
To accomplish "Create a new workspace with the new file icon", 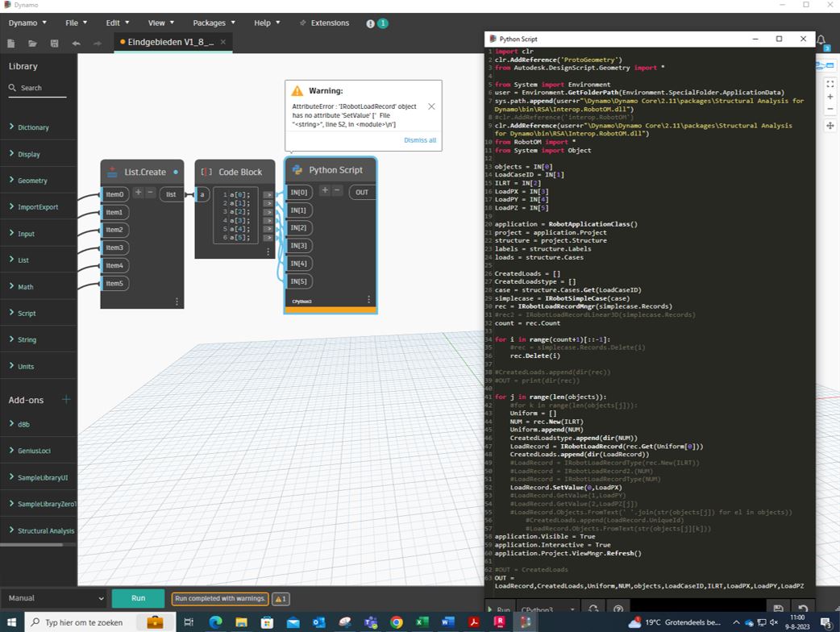I will tap(10, 42).
